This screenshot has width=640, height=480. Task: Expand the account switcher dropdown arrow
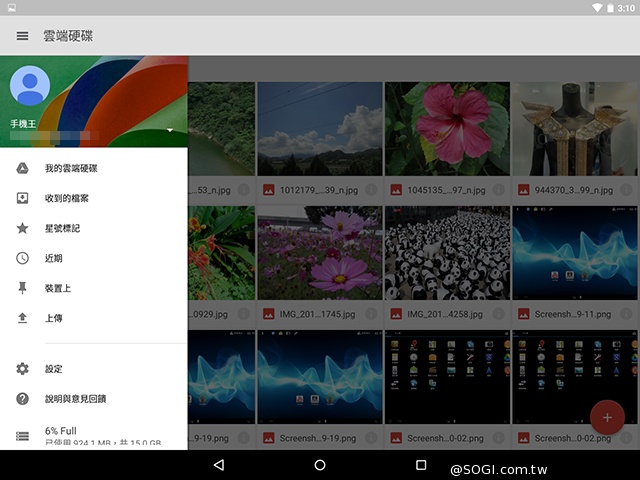170,131
